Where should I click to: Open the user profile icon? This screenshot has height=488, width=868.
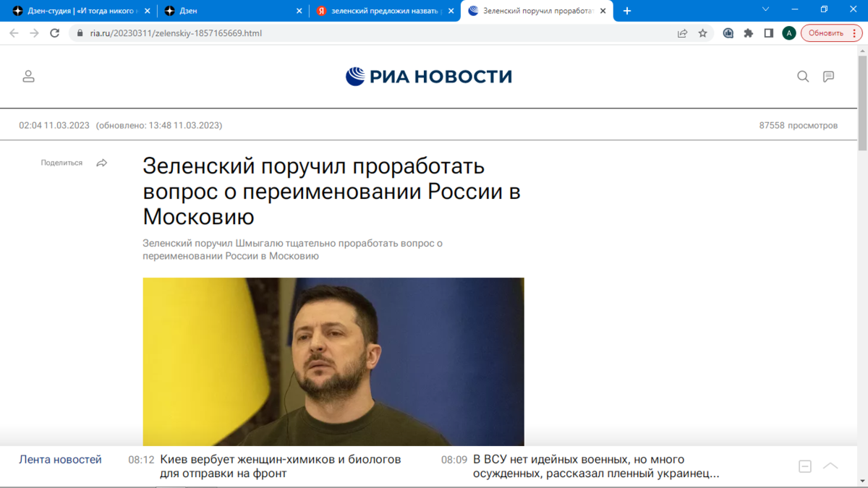pyautogui.click(x=28, y=76)
